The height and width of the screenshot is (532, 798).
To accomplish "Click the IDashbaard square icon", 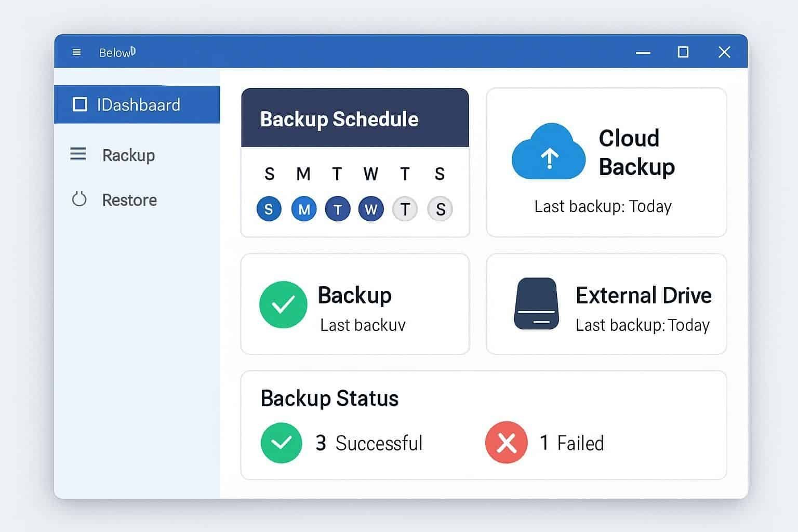I will 80,104.
